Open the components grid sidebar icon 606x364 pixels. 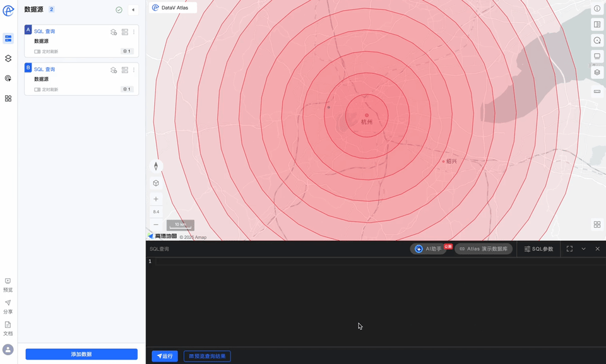[x=8, y=98]
